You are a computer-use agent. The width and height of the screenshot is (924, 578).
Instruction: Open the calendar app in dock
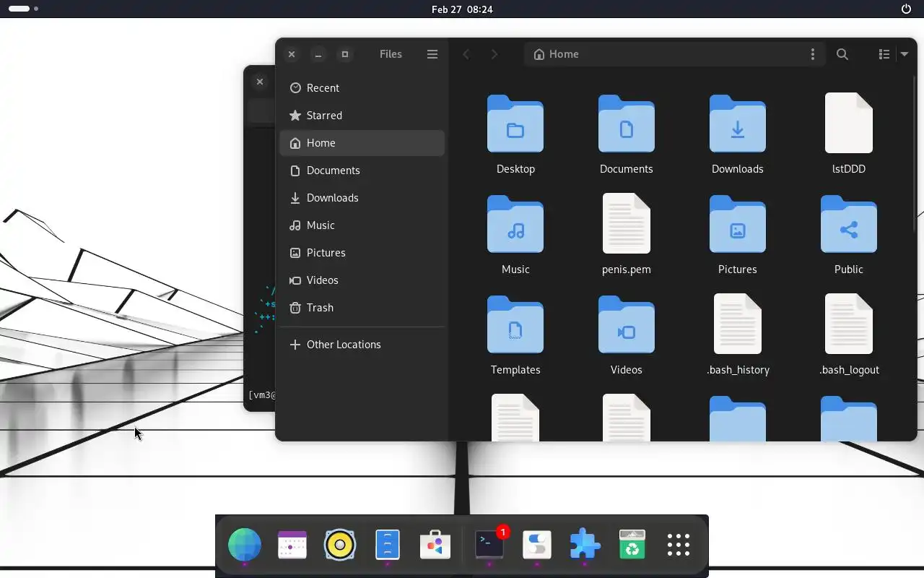292,545
